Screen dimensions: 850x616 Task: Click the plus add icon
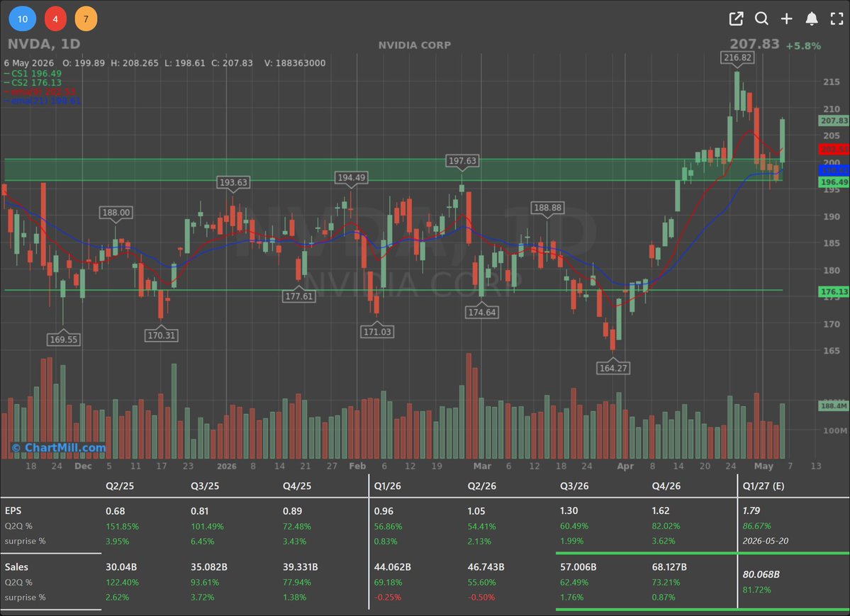pyautogui.click(x=787, y=19)
